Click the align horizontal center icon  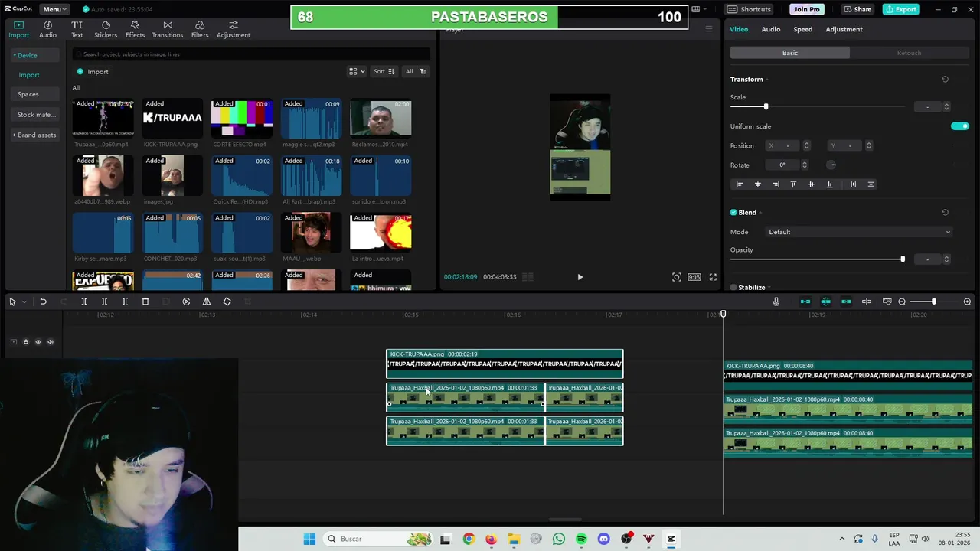coord(758,184)
